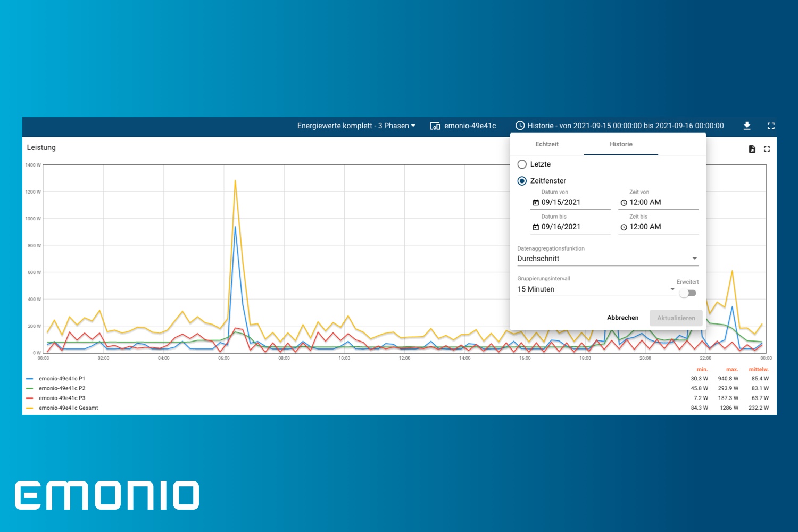The height and width of the screenshot is (532, 798).
Task: Click the 06:00 time axis label
Action: (224, 358)
